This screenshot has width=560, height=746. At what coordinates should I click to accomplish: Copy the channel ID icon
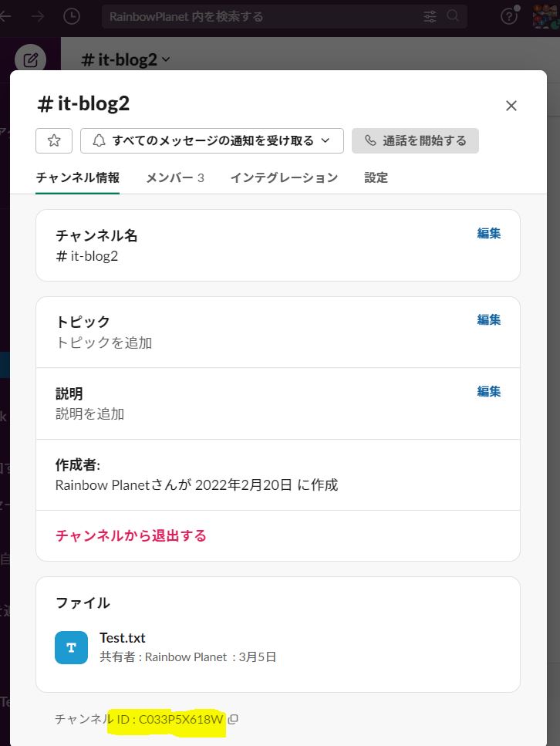click(233, 720)
